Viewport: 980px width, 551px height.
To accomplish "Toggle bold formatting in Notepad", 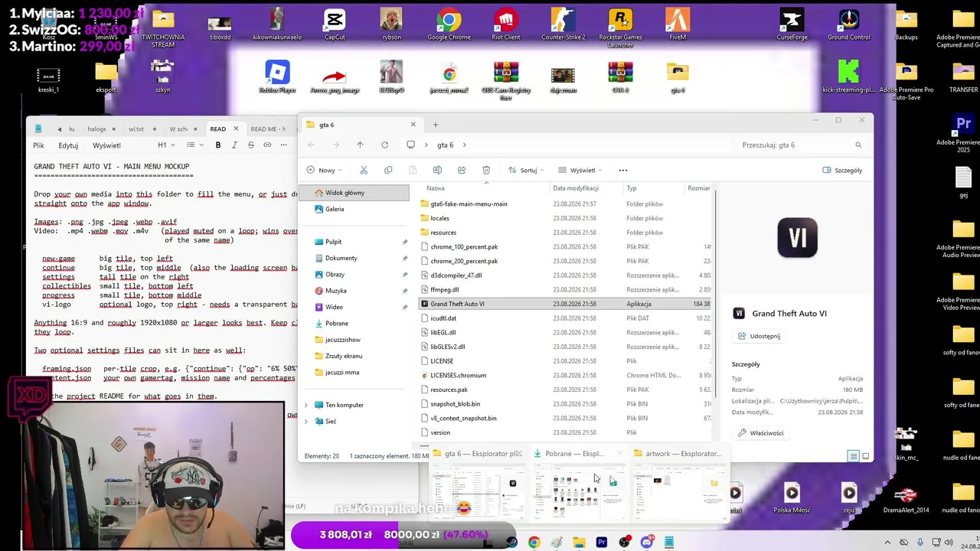I will (218, 145).
